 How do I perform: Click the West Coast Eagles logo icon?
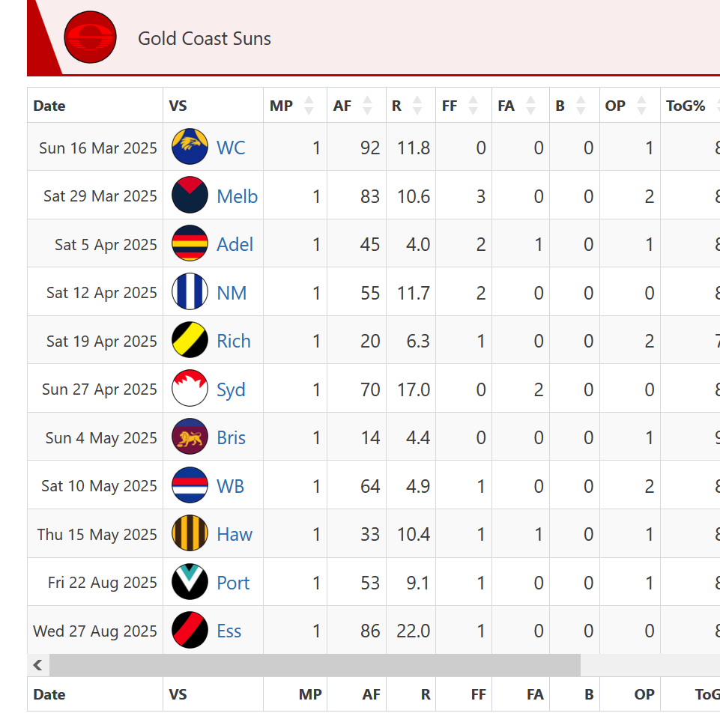[x=190, y=147]
